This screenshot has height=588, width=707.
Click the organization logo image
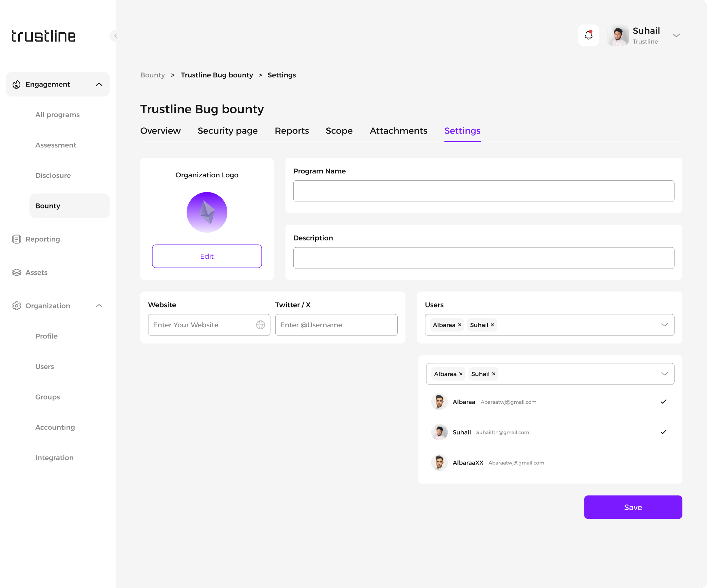click(207, 212)
